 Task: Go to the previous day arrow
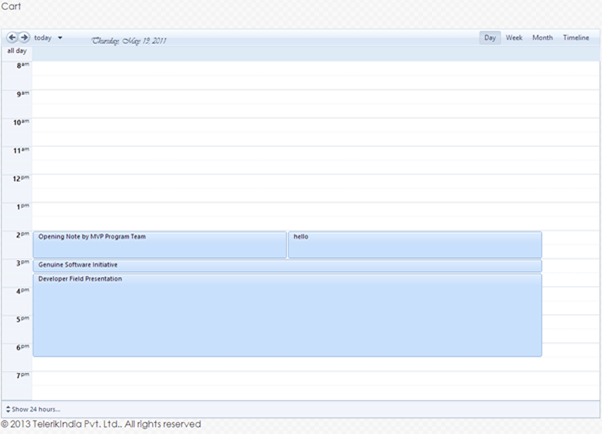coord(12,38)
